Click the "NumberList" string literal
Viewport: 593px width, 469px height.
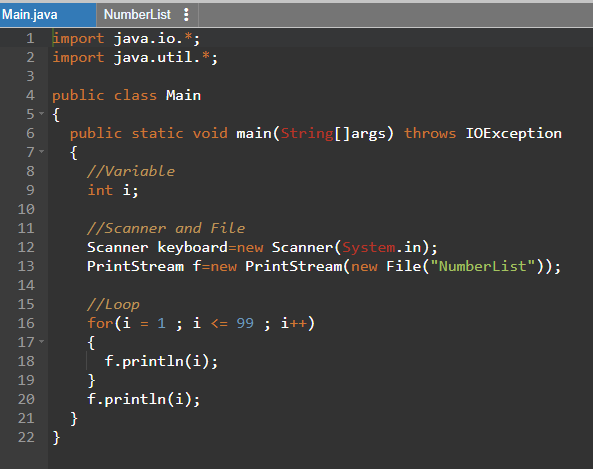(483, 266)
